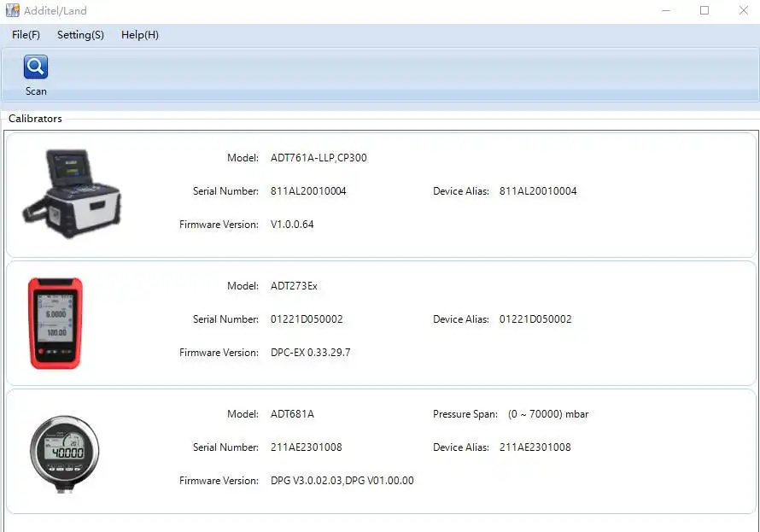Minimize the Additel/Land window
The width and height of the screenshot is (760, 532).
[665, 11]
